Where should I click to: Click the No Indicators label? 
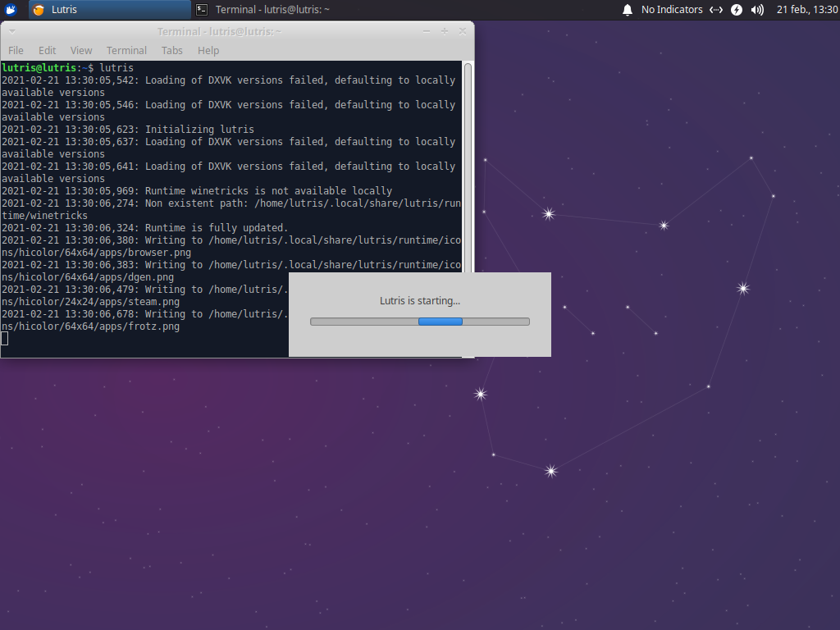[670, 10]
